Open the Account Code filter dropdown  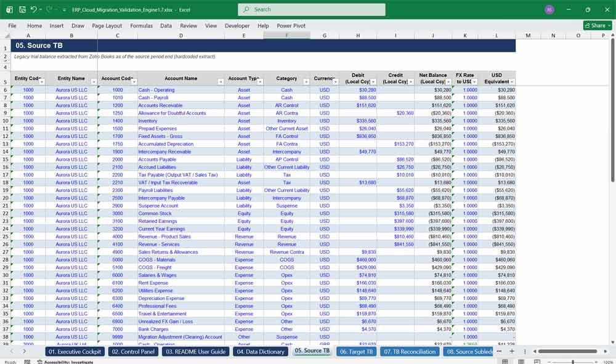coord(134,82)
